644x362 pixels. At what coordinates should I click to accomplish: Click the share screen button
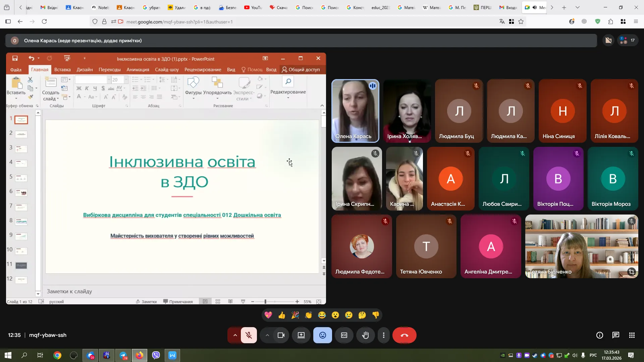pyautogui.click(x=301, y=335)
